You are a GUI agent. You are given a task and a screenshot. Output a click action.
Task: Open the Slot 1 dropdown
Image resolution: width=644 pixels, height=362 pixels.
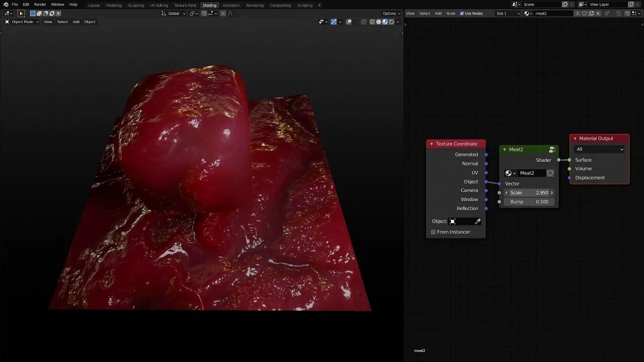click(508, 14)
